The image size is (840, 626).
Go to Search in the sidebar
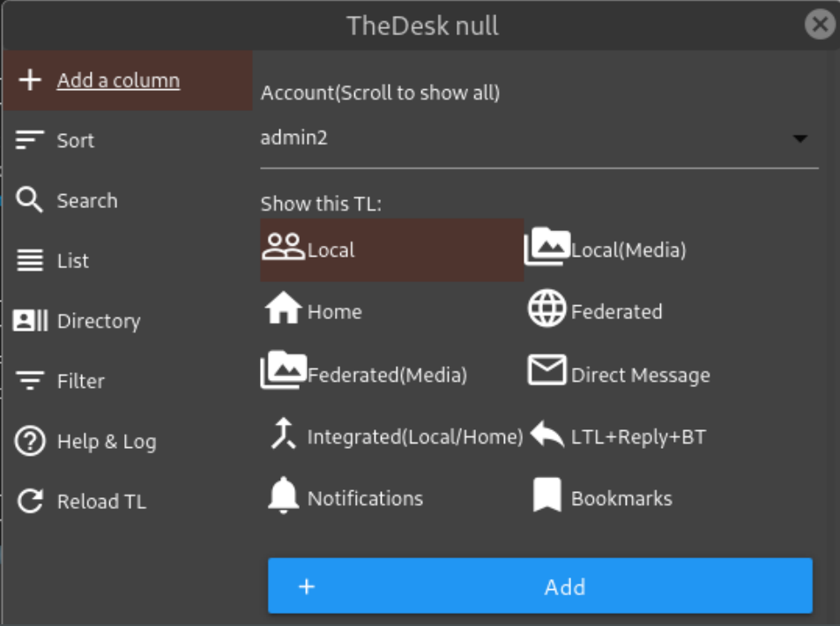tap(86, 201)
